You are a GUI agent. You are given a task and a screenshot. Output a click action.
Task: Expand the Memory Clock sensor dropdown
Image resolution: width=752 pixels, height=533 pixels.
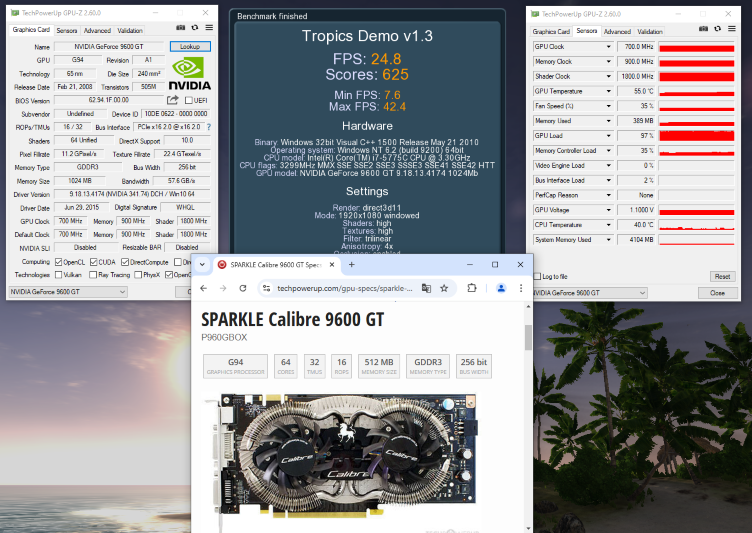pyautogui.click(x=609, y=61)
